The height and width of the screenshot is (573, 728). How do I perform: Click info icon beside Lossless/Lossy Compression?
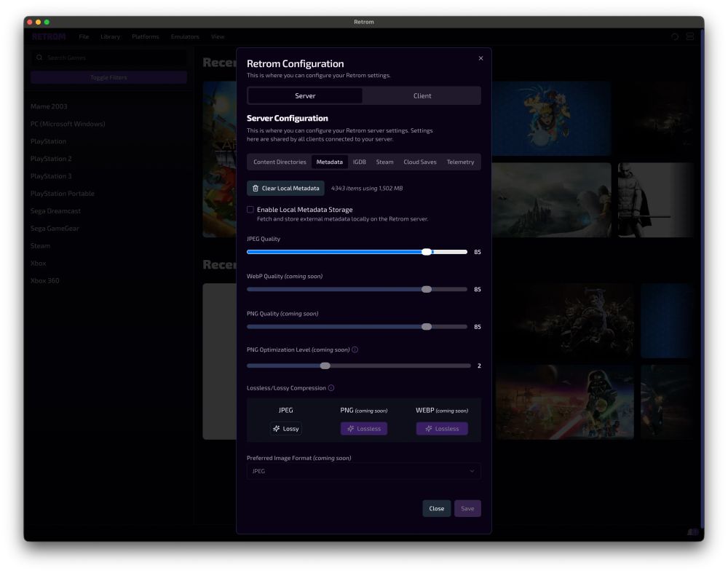[331, 388]
